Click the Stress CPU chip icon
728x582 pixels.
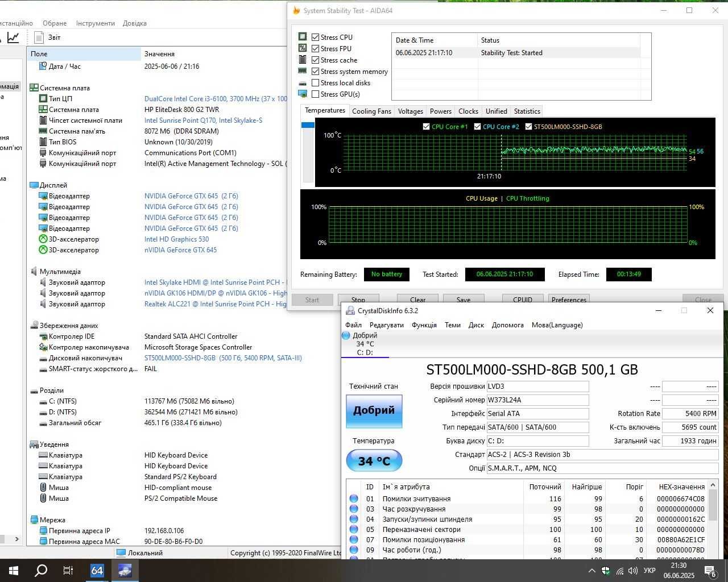coord(303,37)
